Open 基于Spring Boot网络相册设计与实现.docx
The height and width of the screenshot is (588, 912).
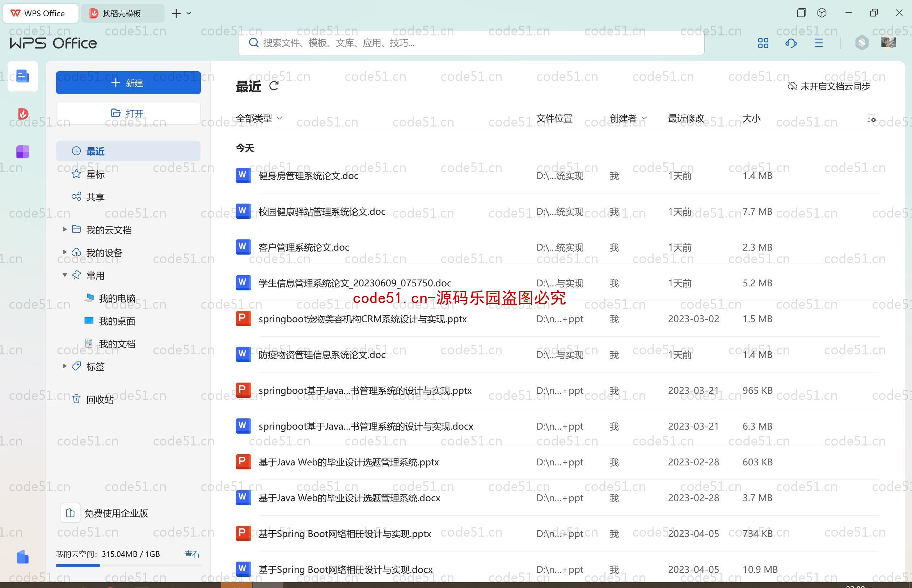345,569
